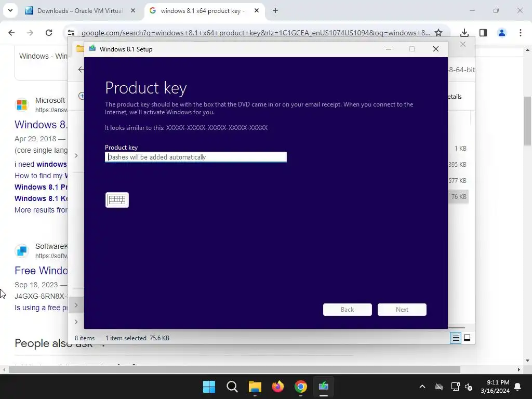Viewport: 532px width, 399px height.
Task: Switch File Explorer to large icons view
Action: (x=467, y=338)
